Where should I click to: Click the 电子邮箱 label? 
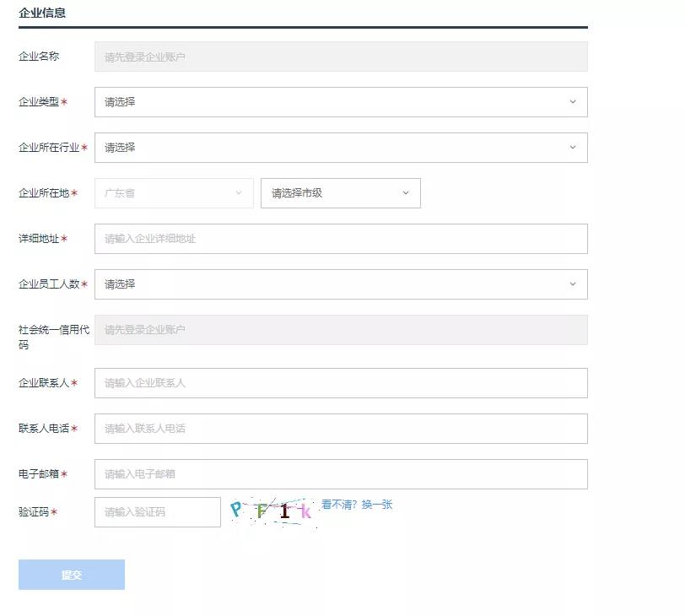39,473
